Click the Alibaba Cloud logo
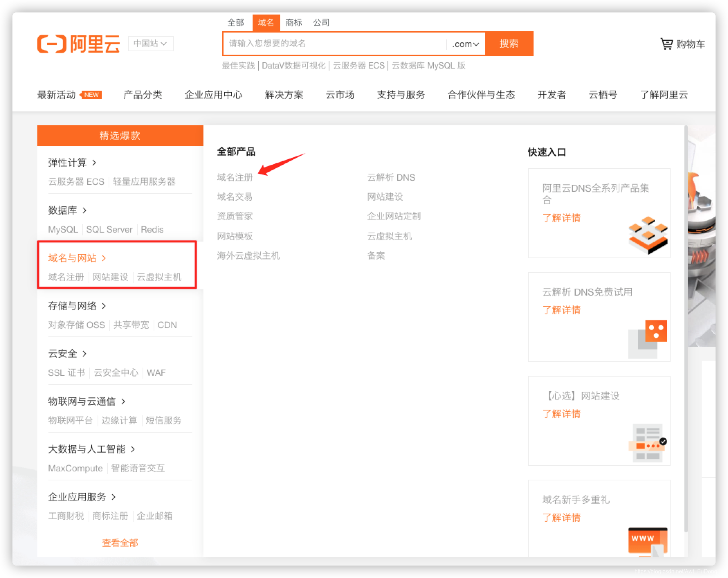Screen dimensions: 728x578 [78, 44]
